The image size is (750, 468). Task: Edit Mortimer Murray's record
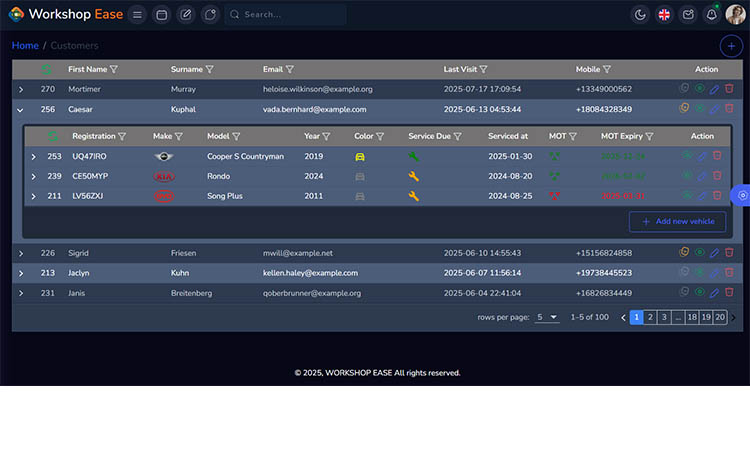tap(714, 89)
